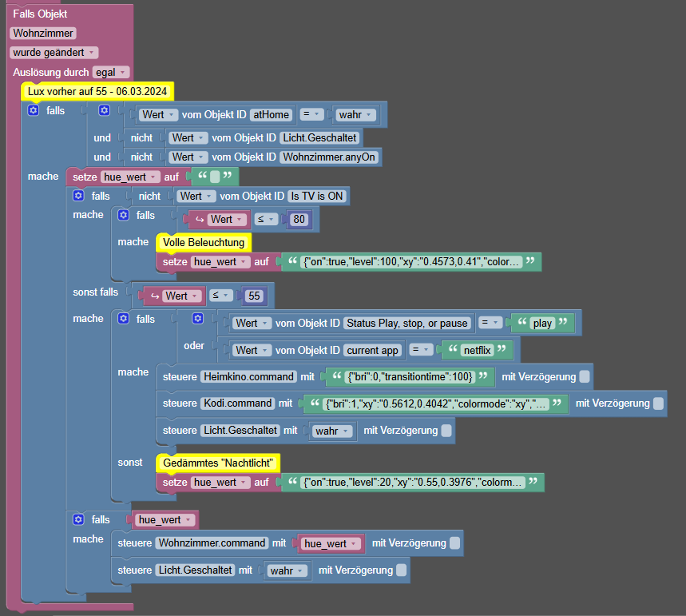Open 'wahr' dropdown in atHome comparison
The height and width of the screenshot is (616, 686).
[x=356, y=115]
